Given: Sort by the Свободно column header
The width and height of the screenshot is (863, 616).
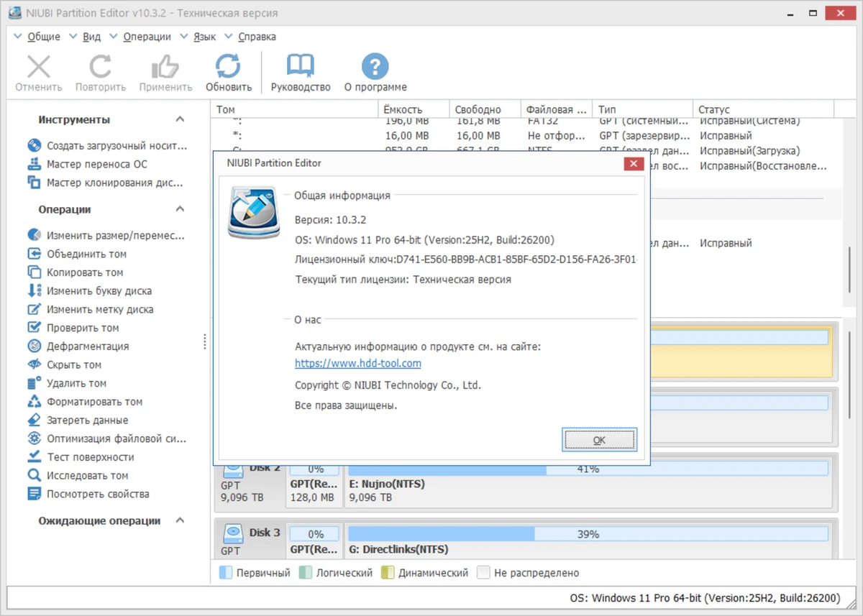Looking at the screenshot, I should click(x=485, y=109).
